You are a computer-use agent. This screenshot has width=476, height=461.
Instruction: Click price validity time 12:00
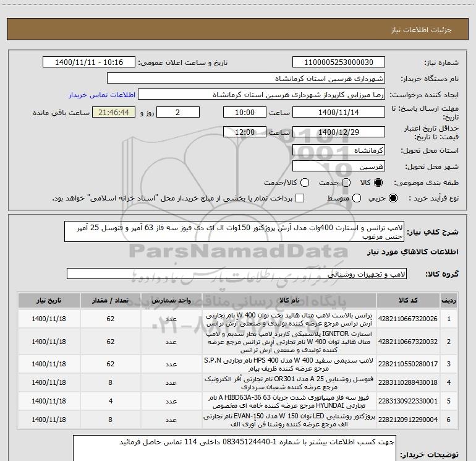(x=245, y=132)
